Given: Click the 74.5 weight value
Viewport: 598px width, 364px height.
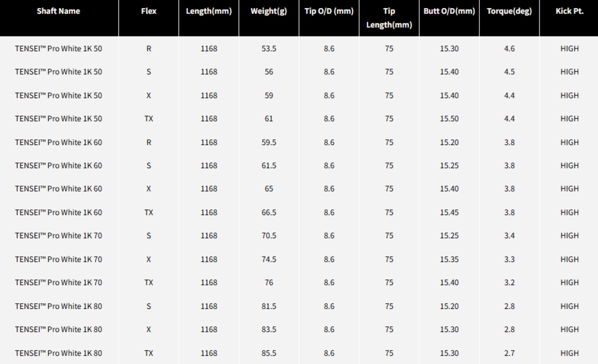Looking at the screenshot, I should (269, 259).
